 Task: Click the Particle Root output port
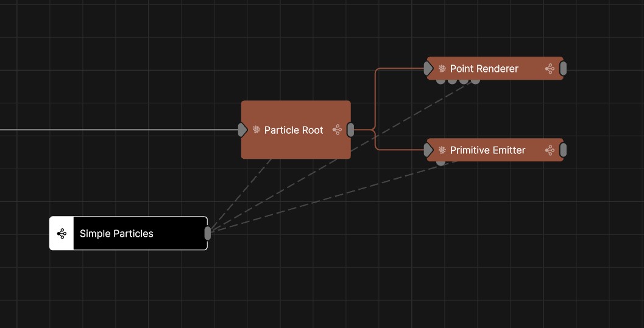(x=350, y=130)
